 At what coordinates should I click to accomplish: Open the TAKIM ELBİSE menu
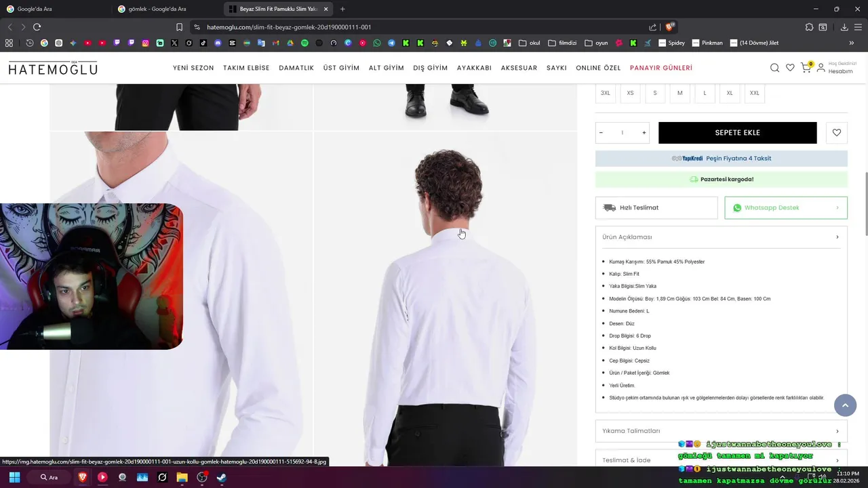[x=246, y=68]
